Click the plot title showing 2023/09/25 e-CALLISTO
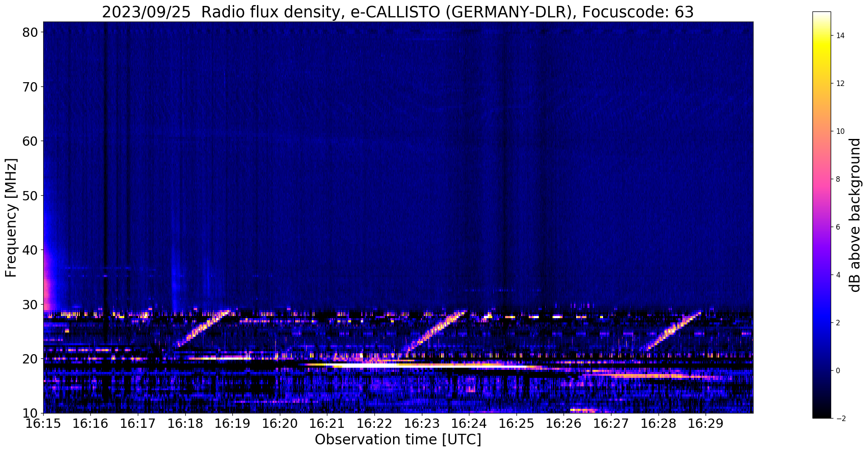This screenshot has width=868, height=452. pyautogui.click(x=398, y=12)
